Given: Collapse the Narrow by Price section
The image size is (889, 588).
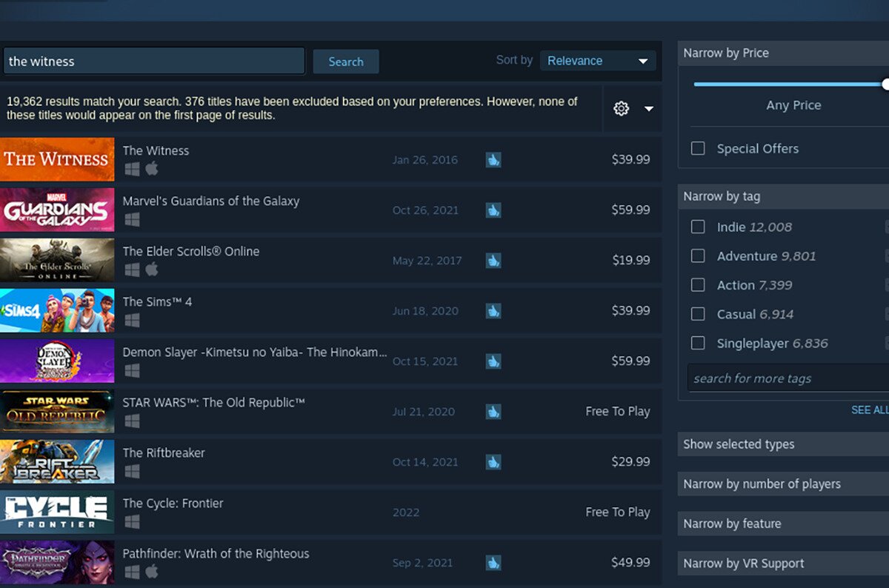Looking at the screenshot, I should [x=783, y=53].
